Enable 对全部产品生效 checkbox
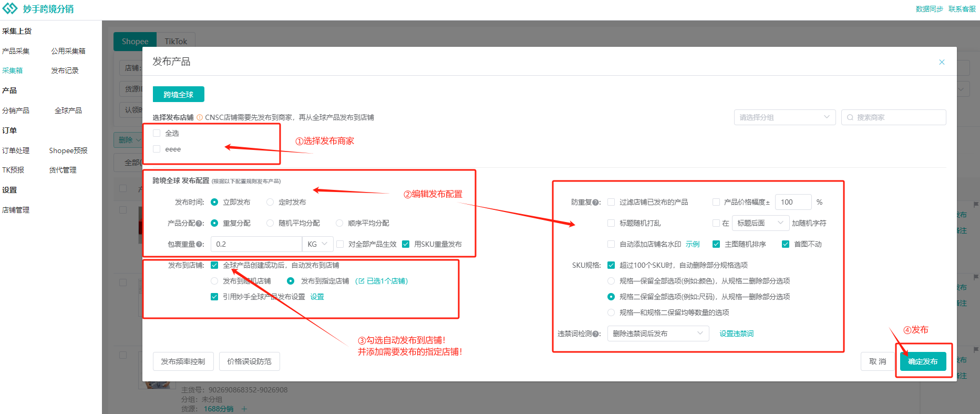The image size is (980, 414). coord(340,244)
